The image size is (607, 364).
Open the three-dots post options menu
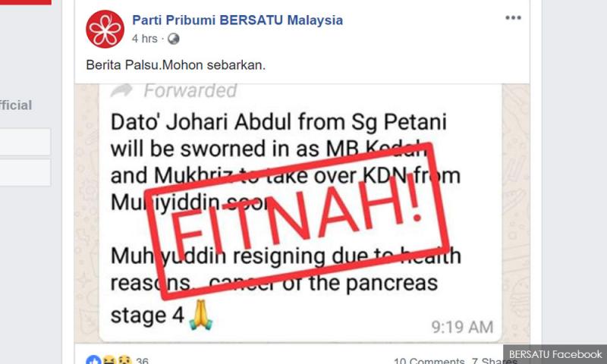513,17
